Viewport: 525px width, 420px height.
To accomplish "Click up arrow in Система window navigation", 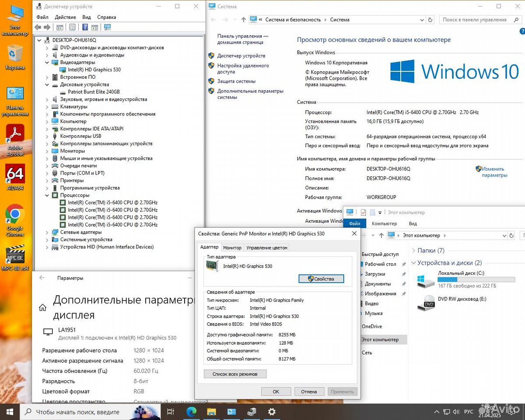I will [244, 20].
